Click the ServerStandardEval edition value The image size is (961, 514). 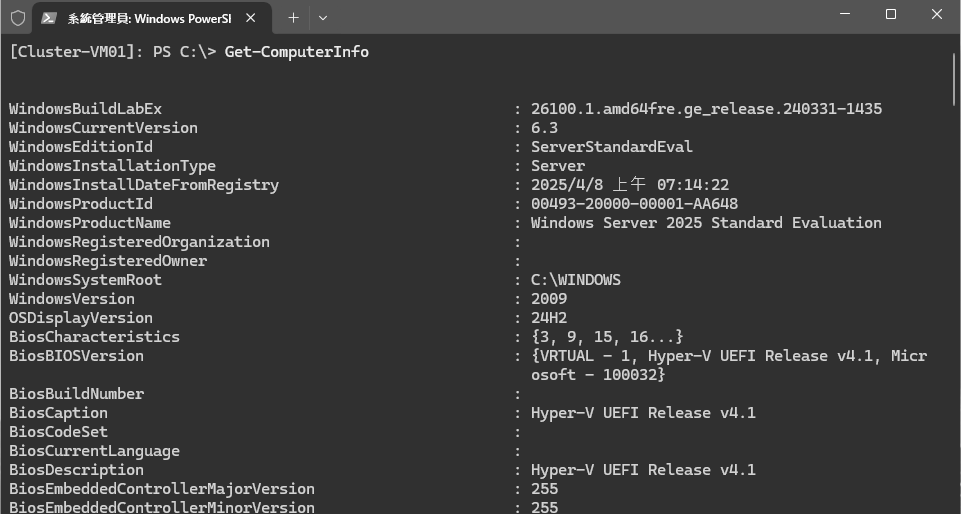click(x=612, y=147)
